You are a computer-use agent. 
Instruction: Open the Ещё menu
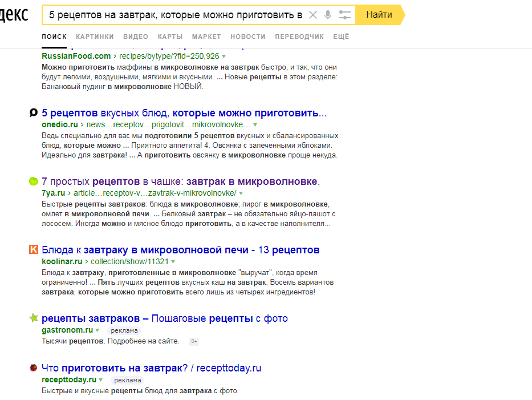(341, 37)
